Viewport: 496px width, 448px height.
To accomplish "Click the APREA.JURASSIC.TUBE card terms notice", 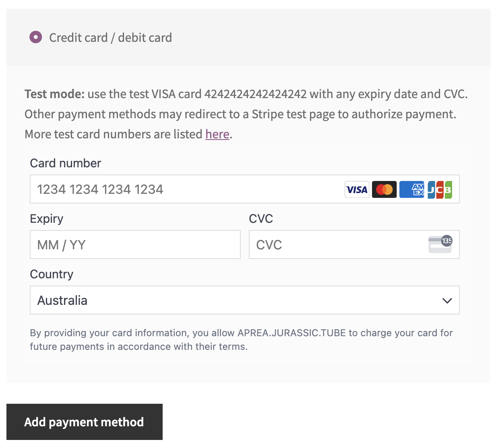I will [x=241, y=340].
